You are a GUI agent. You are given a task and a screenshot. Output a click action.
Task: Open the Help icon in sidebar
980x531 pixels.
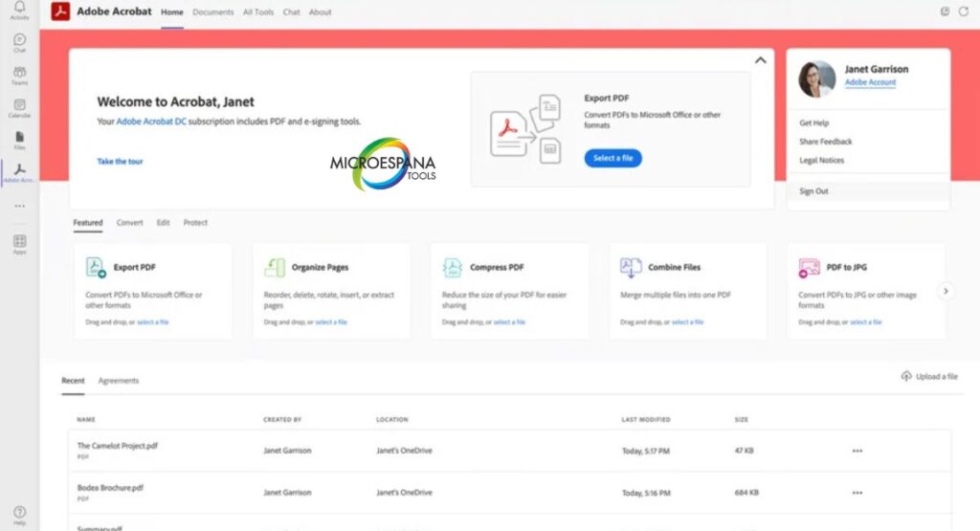click(19, 514)
